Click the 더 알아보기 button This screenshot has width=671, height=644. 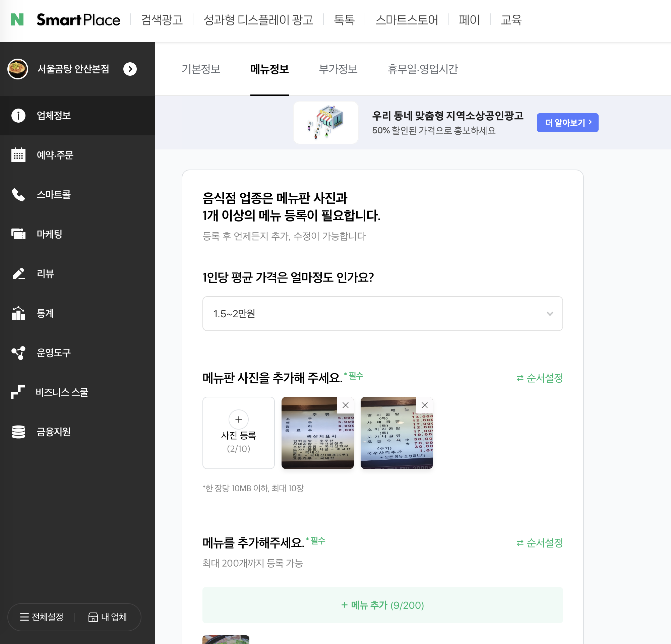pos(567,123)
